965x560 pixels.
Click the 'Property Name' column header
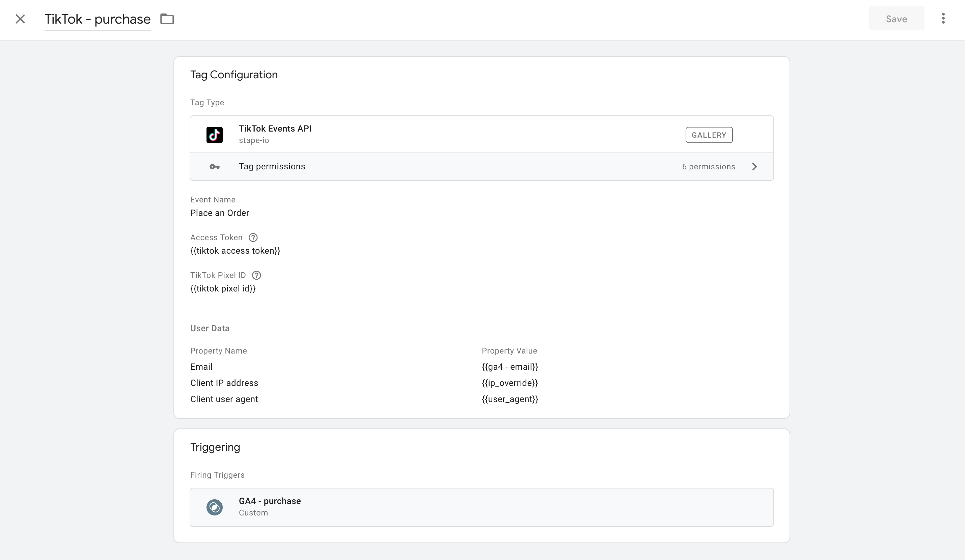coord(219,351)
